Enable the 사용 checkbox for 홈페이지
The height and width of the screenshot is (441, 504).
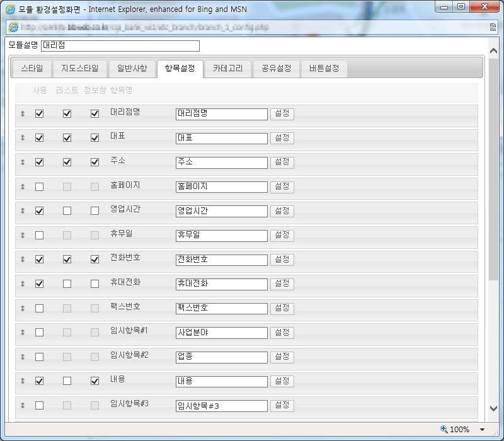tap(40, 187)
